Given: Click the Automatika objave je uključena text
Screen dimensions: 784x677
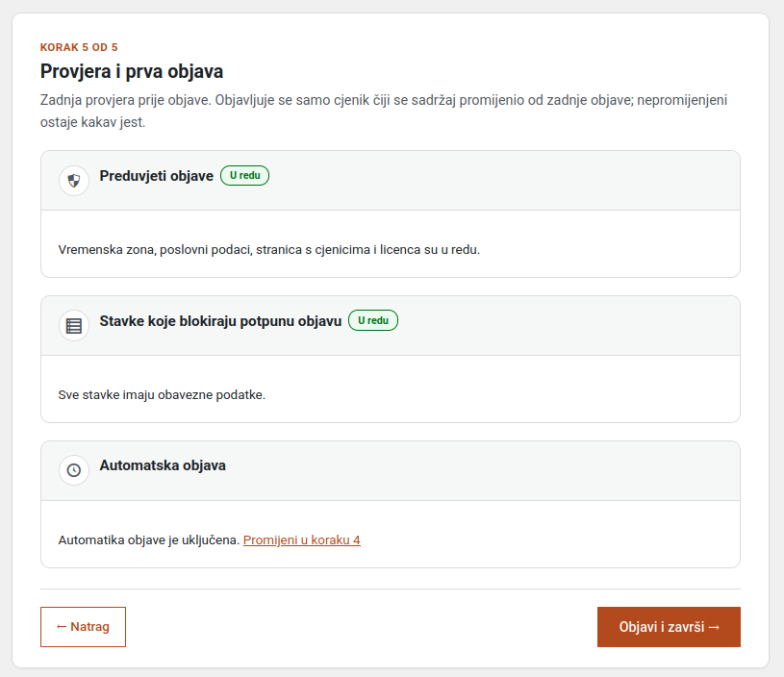Looking at the screenshot, I should (149, 540).
